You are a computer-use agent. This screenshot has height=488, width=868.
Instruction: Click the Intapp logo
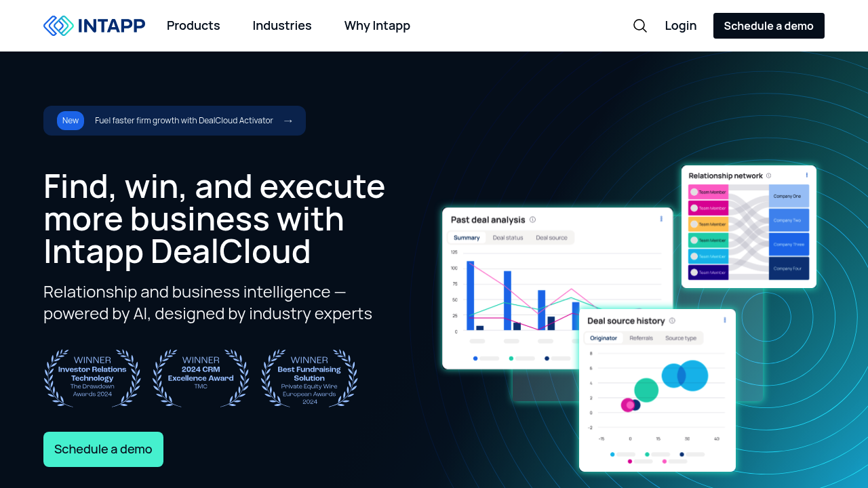point(94,25)
